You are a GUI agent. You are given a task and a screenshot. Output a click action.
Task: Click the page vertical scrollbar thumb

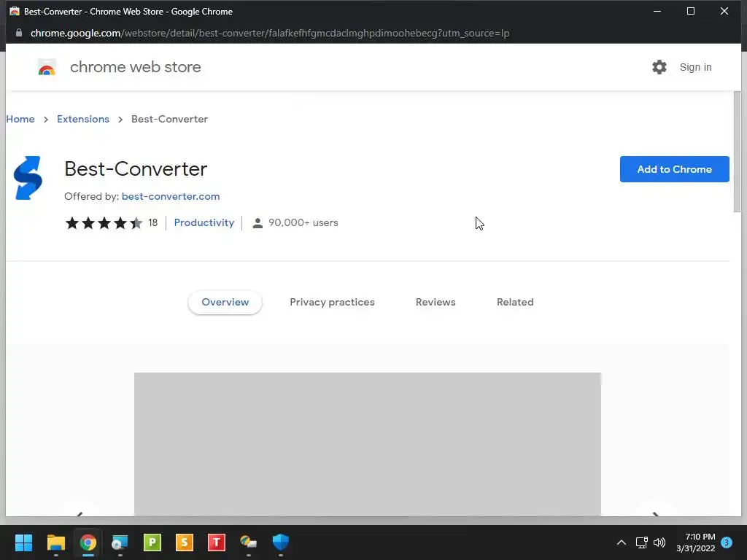coord(737,152)
